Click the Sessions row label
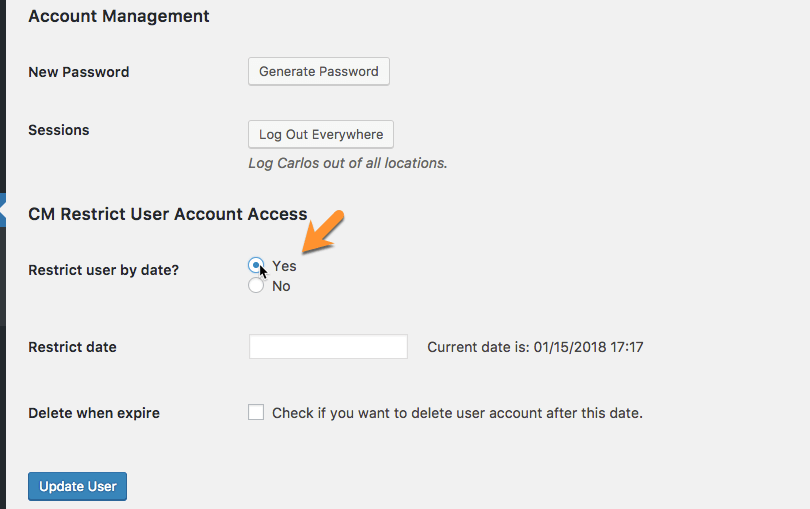Screen dimensions: 810x509 (x=58, y=130)
